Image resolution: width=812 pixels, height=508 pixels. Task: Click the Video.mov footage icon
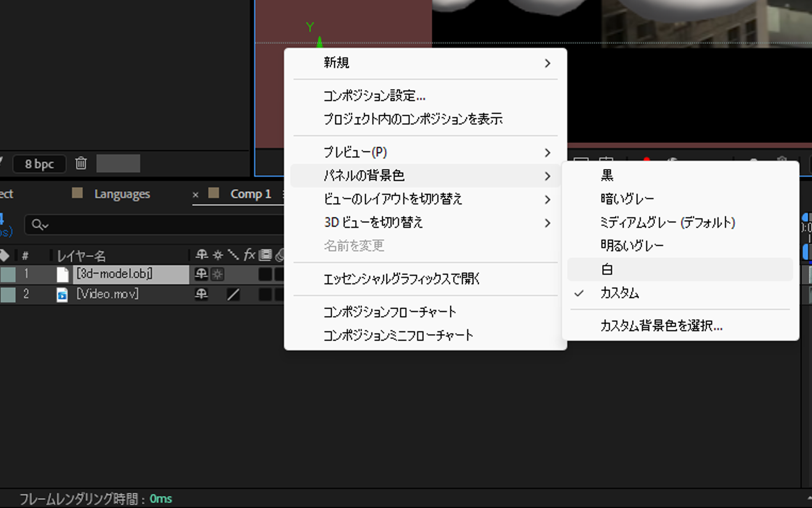click(62, 294)
